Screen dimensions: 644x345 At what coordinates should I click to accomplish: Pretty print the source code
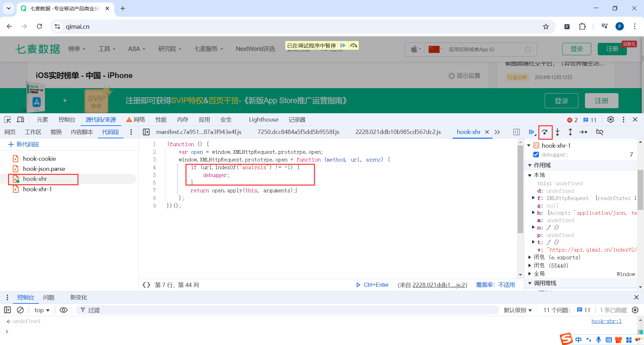(146, 285)
